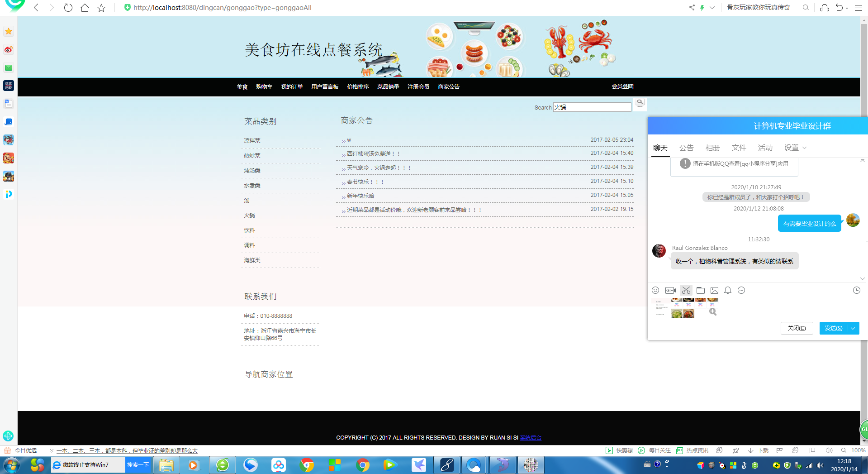
Task: Refresh the current webpage
Action: [68, 7]
